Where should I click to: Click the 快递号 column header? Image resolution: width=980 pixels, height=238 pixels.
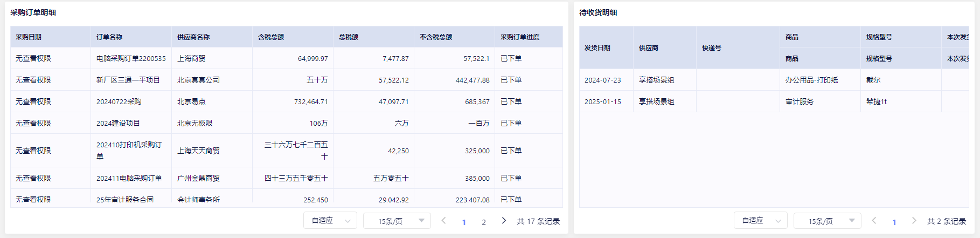pos(712,48)
